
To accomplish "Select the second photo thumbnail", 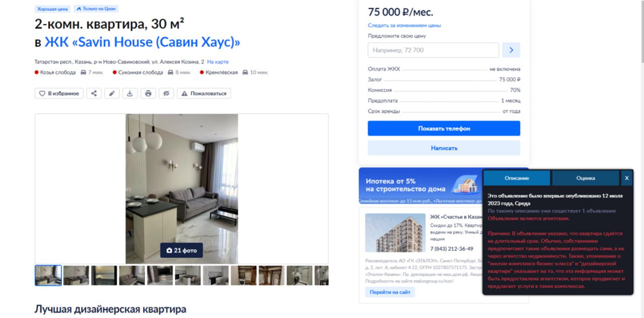I will pyautogui.click(x=76, y=276).
